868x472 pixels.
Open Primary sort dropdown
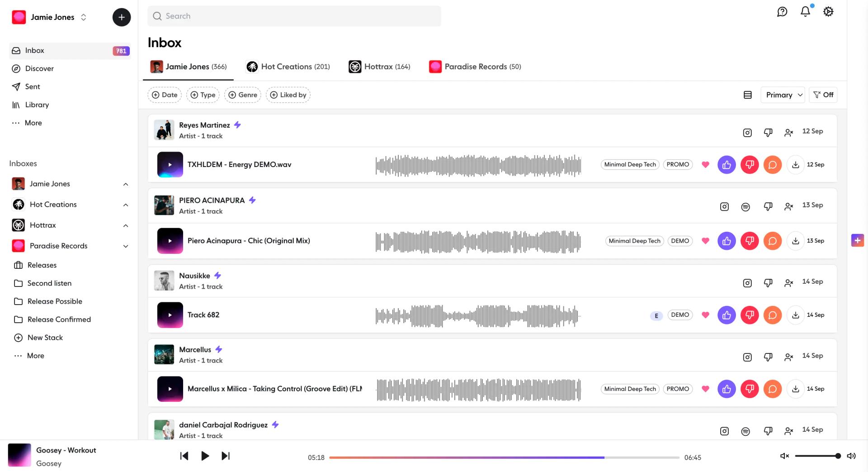tap(783, 95)
